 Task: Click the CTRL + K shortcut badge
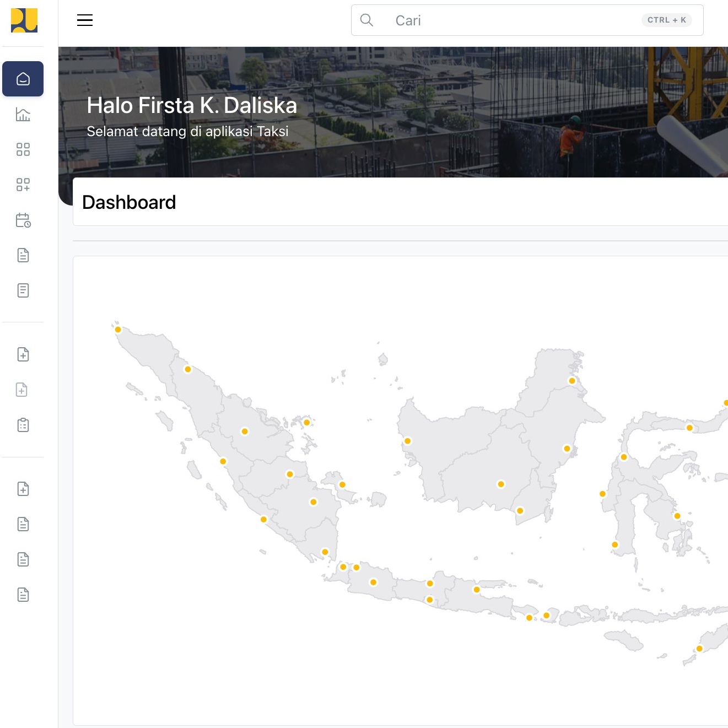(666, 20)
